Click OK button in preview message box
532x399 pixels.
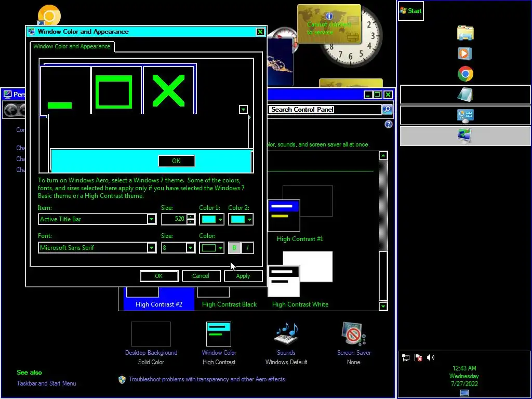(177, 161)
